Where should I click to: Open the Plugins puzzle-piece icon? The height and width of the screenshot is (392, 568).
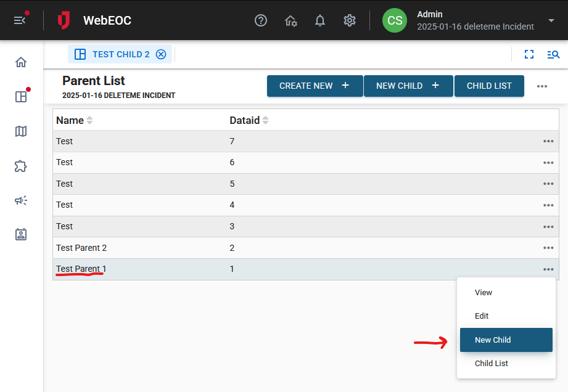point(20,166)
